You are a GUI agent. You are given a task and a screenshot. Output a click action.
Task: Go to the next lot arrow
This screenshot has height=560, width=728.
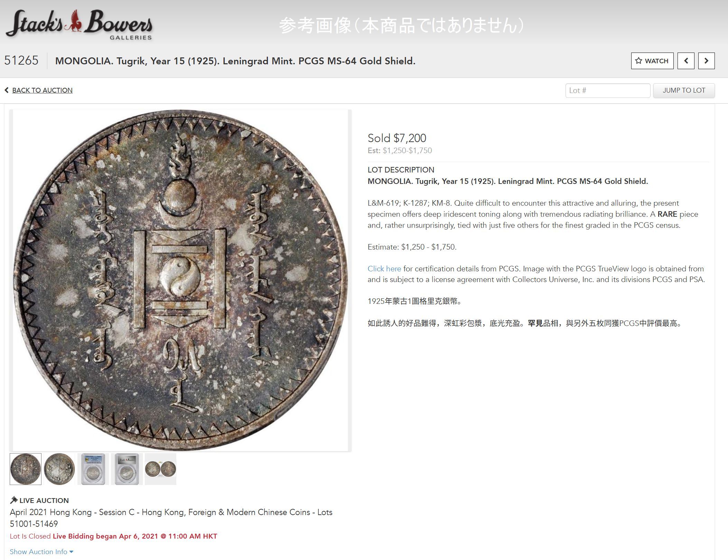coord(706,61)
